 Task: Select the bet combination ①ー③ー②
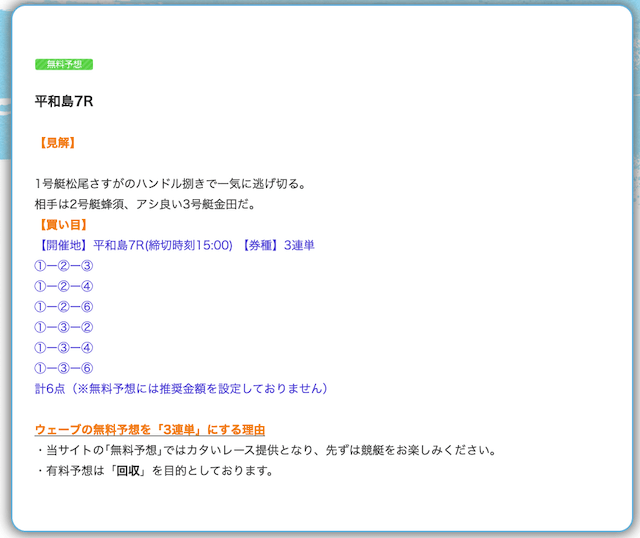[64, 327]
